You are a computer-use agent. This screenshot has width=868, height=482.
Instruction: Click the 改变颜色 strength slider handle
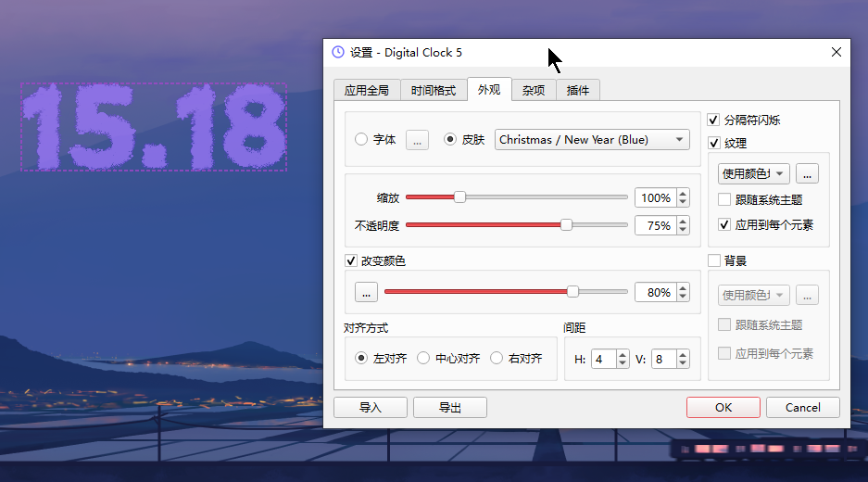click(572, 291)
